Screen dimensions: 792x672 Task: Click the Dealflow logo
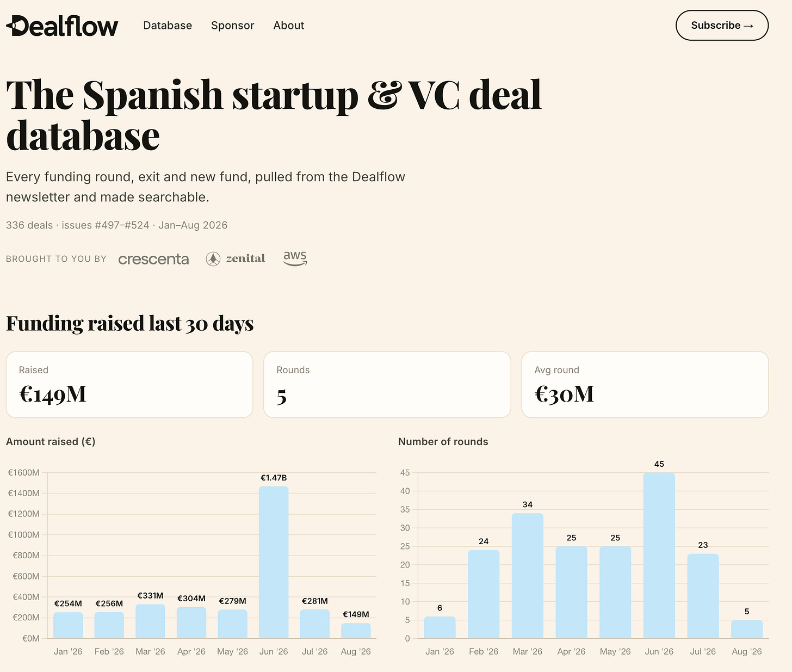pos(62,26)
